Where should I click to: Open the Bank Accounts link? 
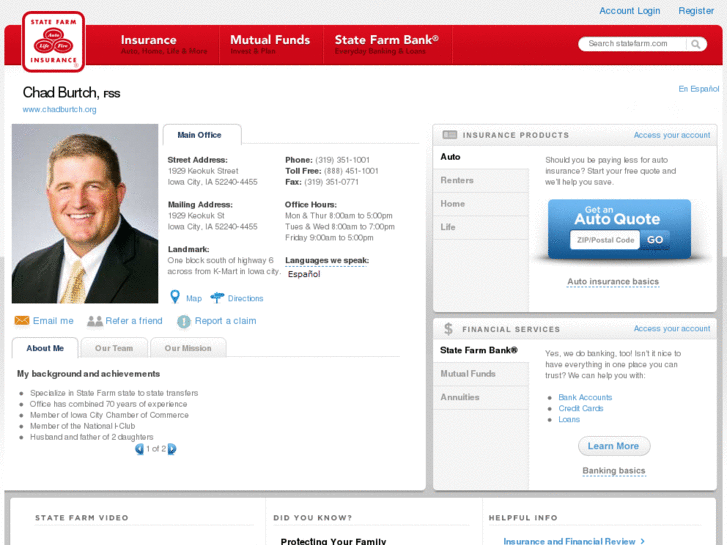click(585, 398)
